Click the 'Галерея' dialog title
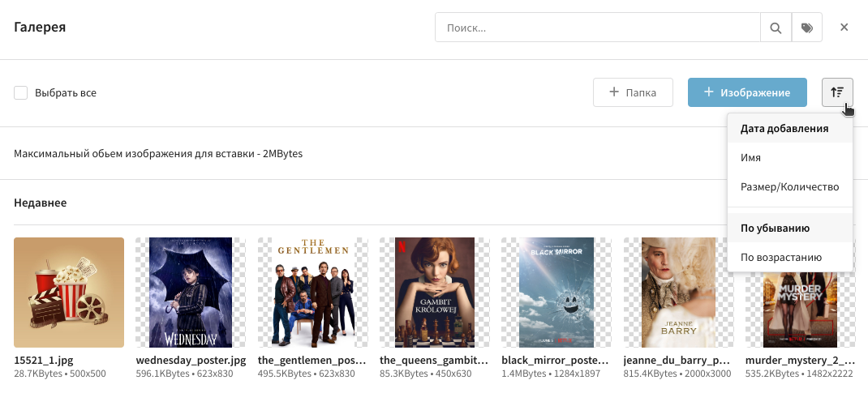868x393 pixels. pyautogui.click(x=40, y=27)
